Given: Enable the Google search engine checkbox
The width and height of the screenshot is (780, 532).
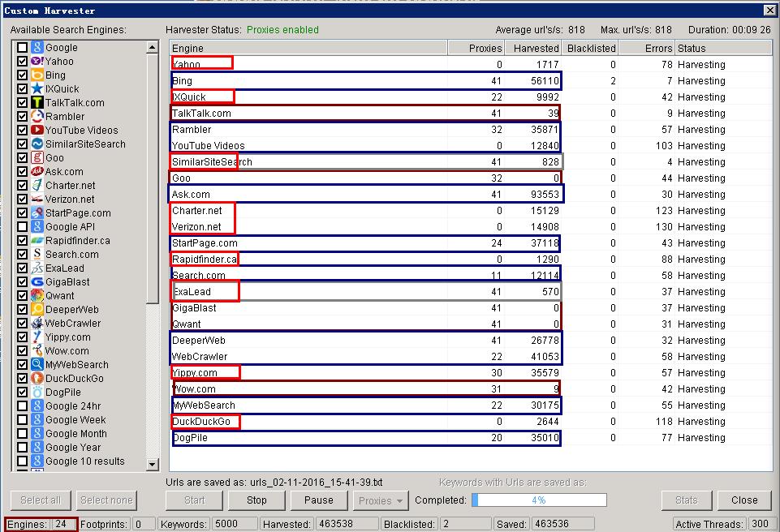Looking at the screenshot, I should (22, 47).
